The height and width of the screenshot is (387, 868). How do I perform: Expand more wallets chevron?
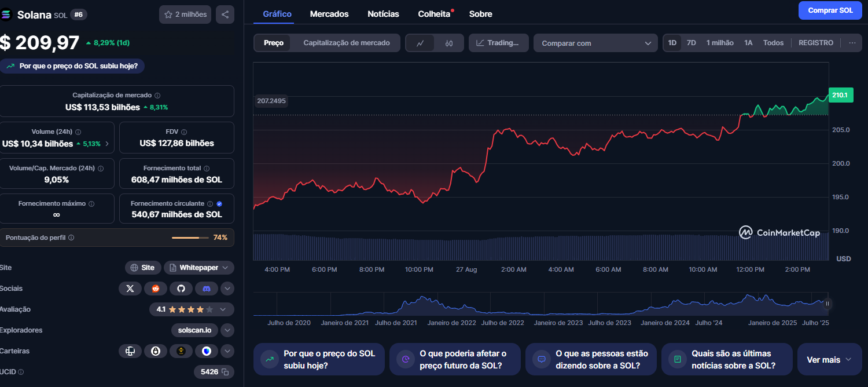(227, 351)
